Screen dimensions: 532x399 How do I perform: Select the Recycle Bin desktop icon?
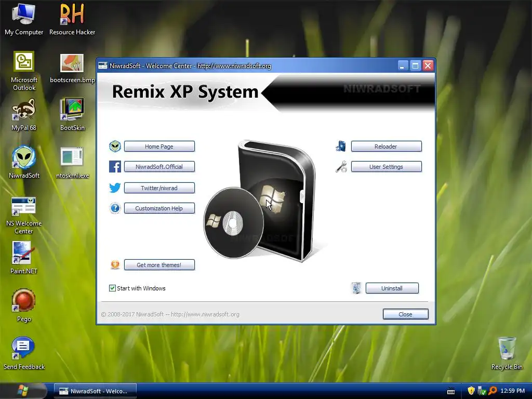click(507, 353)
